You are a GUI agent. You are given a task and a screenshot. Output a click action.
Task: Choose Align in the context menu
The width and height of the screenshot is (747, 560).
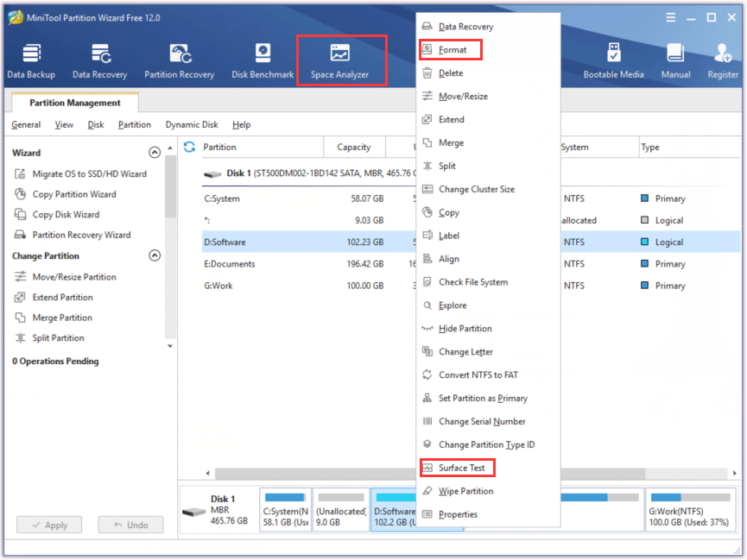click(488, 259)
